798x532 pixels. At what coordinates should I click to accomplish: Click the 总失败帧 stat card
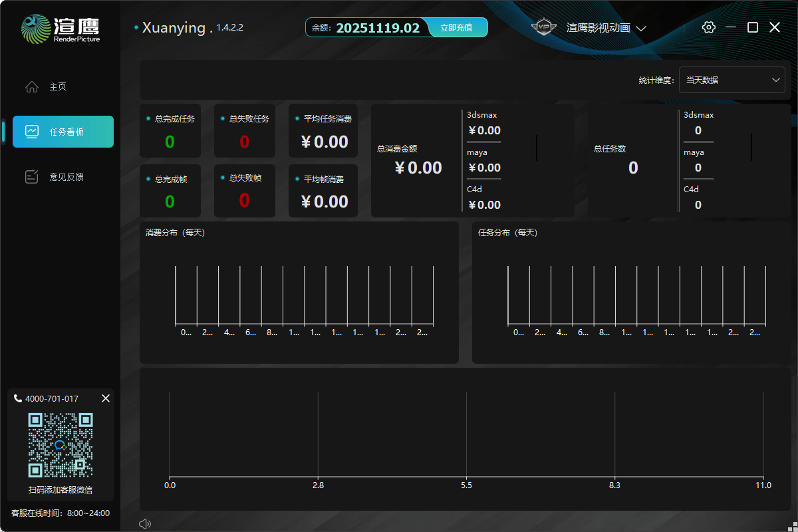(x=245, y=190)
